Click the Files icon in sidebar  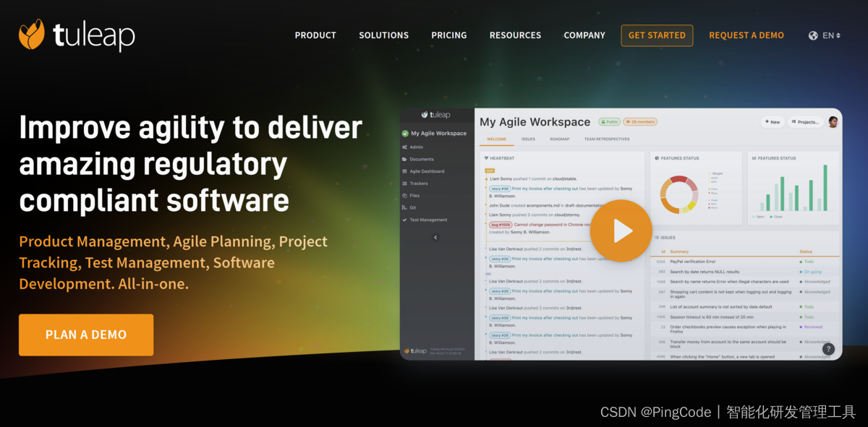[404, 195]
